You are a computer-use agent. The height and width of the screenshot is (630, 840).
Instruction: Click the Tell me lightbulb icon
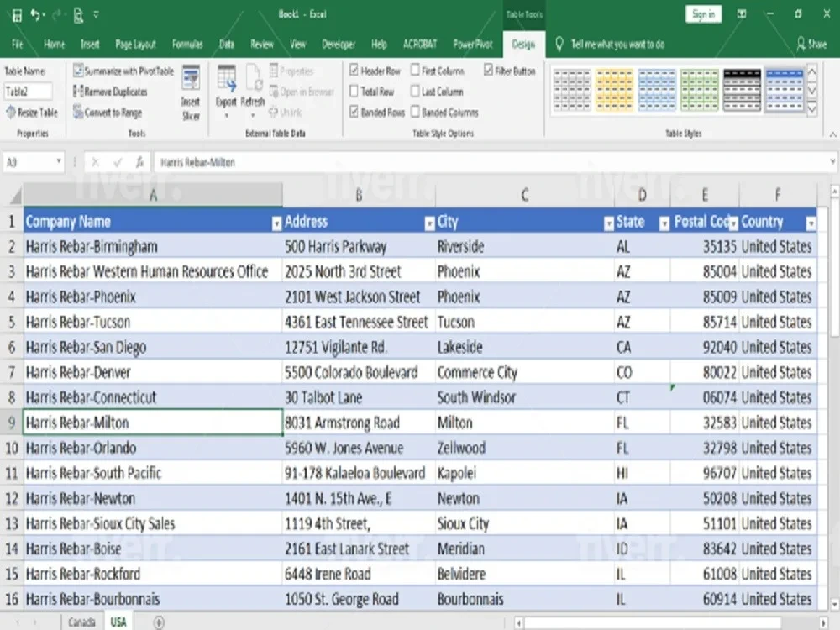(559, 44)
